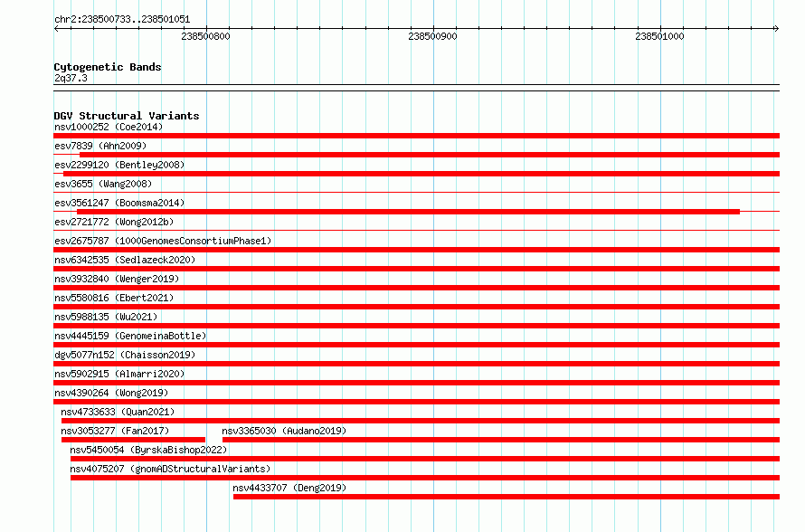Screen dimensions: 805x532
Task: Open nsv5450054 (ByrskaBishop2022) variant
Action: [x=148, y=450]
